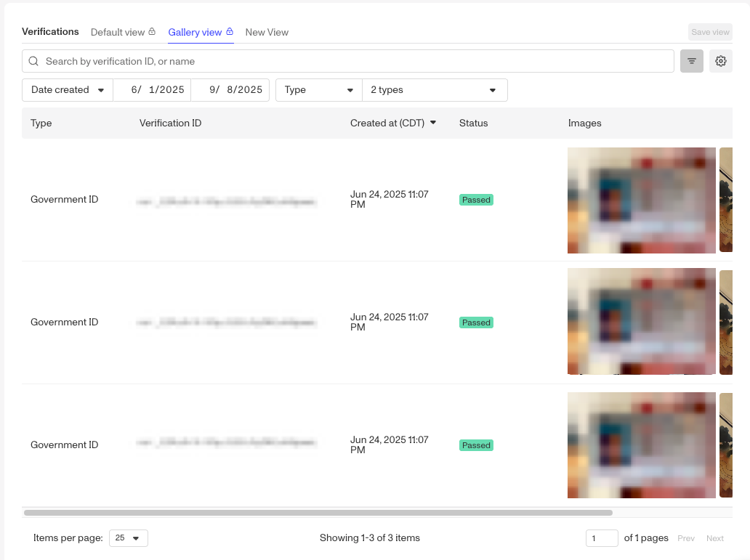Click second row's Jun 24, 2025 timestamp
750x560 pixels.
tap(390, 322)
